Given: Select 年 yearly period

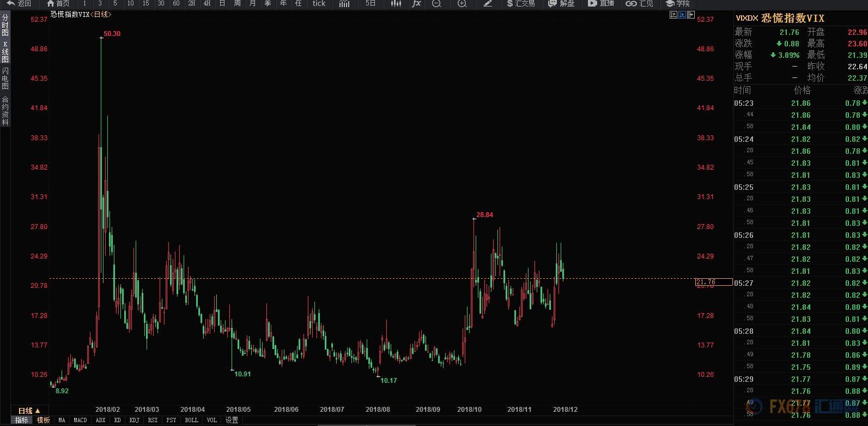Looking at the screenshot, I should pyautogui.click(x=283, y=3).
